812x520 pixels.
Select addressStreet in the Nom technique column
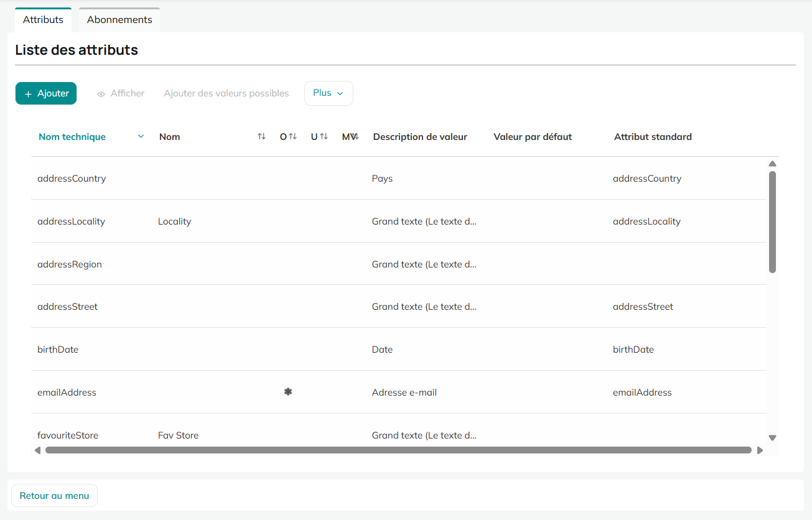tap(67, 307)
